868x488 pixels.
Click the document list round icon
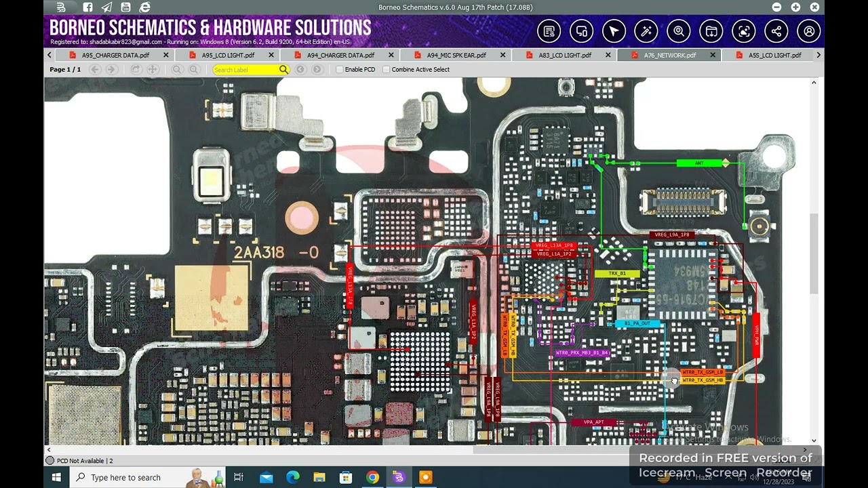click(x=549, y=31)
